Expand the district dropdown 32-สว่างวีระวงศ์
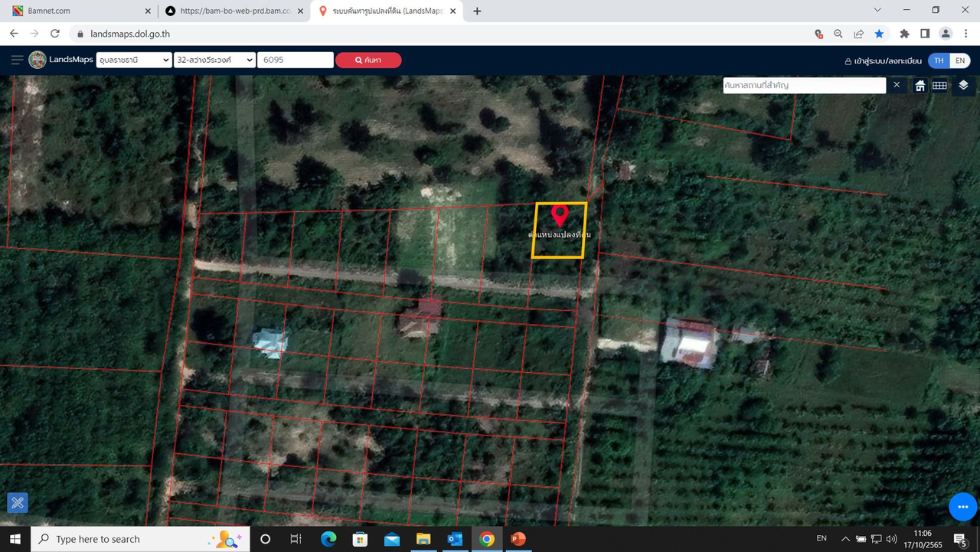980x552 pixels. tap(214, 60)
